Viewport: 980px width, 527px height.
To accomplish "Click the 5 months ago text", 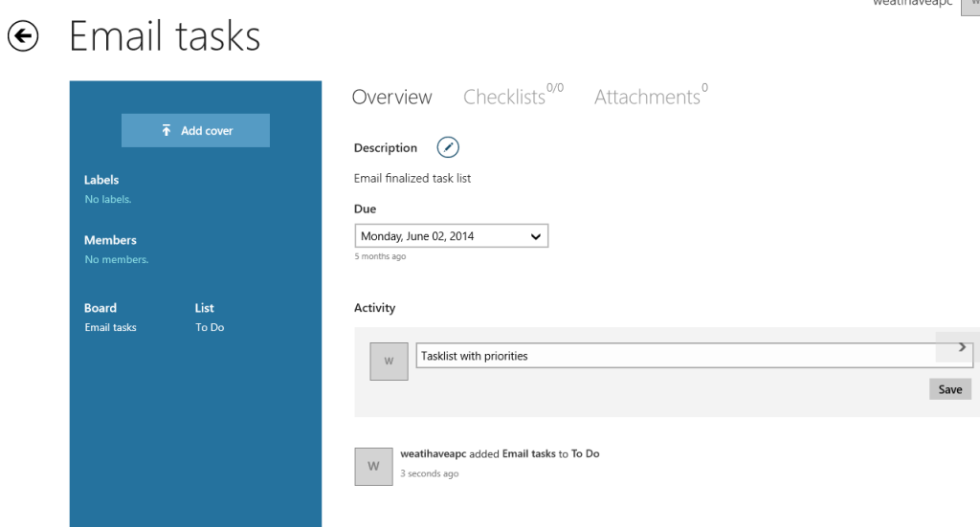I will pos(380,256).
